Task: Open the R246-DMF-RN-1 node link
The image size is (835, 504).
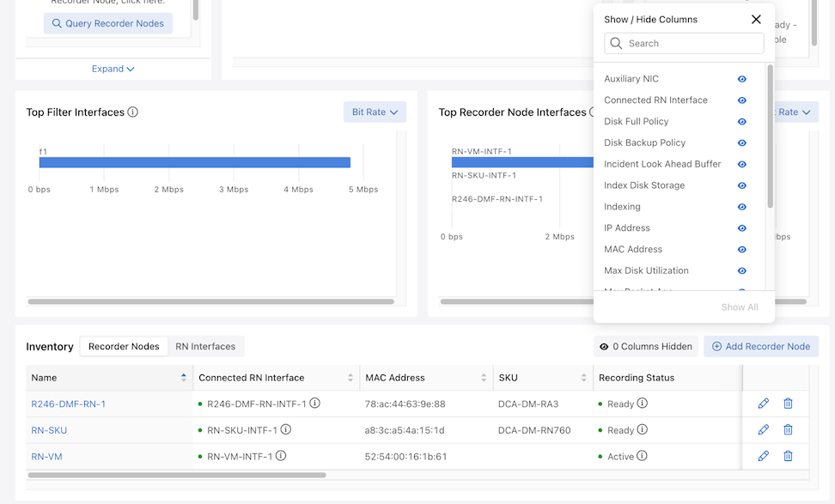Action: click(x=68, y=404)
